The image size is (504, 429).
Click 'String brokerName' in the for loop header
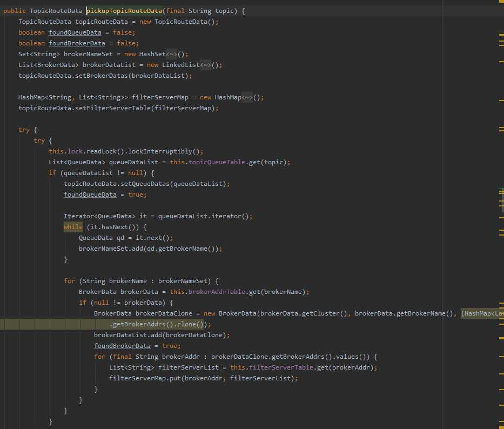click(x=115, y=281)
